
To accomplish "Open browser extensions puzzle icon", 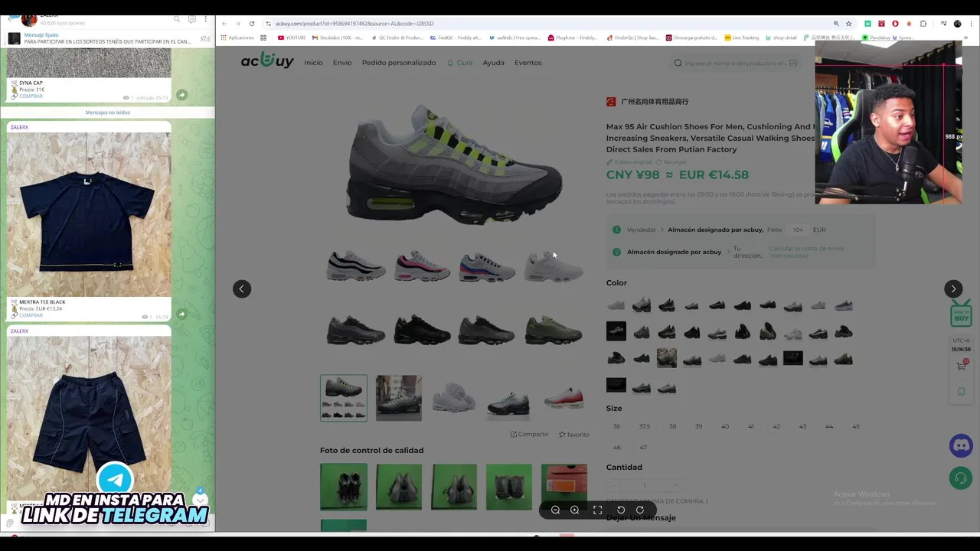I will click(x=923, y=24).
